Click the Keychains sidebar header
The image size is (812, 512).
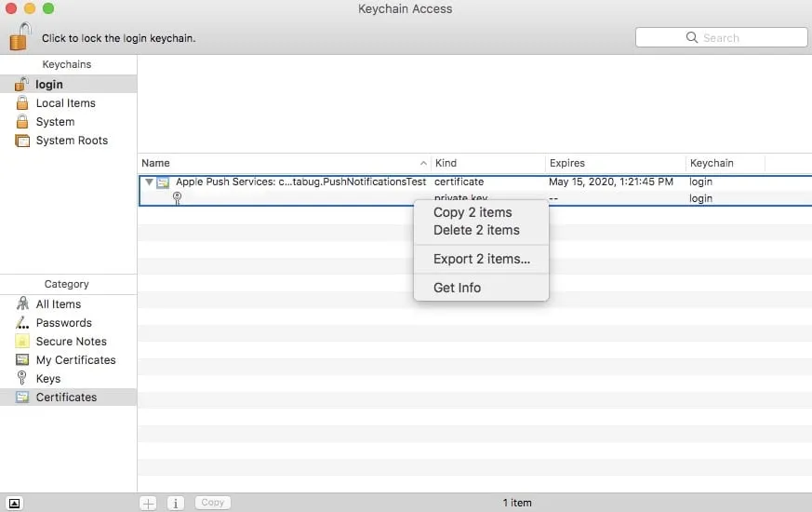tap(67, 64)
